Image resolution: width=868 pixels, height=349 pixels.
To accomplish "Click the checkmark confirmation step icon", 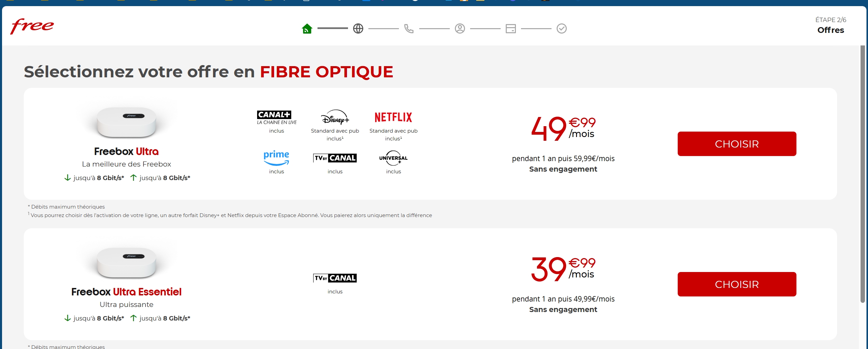I will tap(561, 28).
